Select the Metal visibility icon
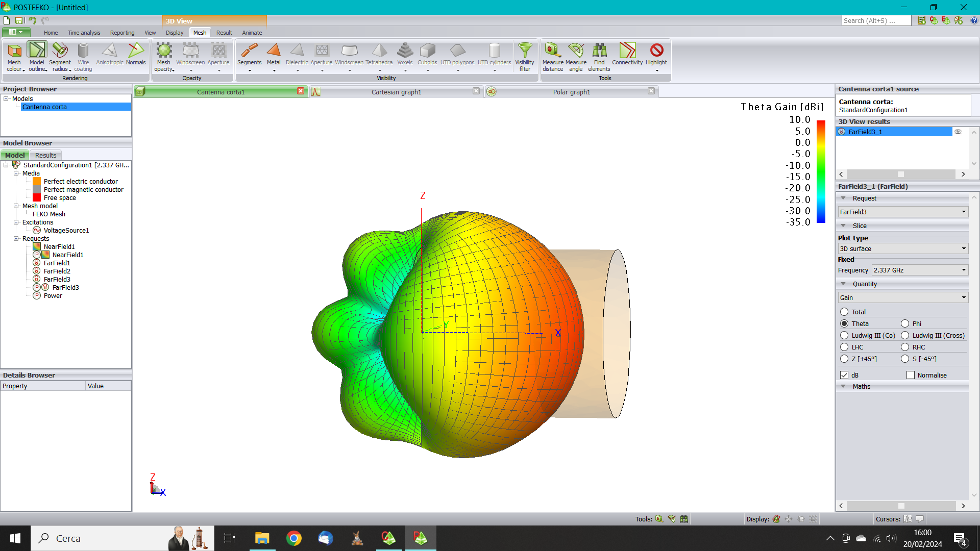This screenshot has height=551, width=980. coord(274,51)
